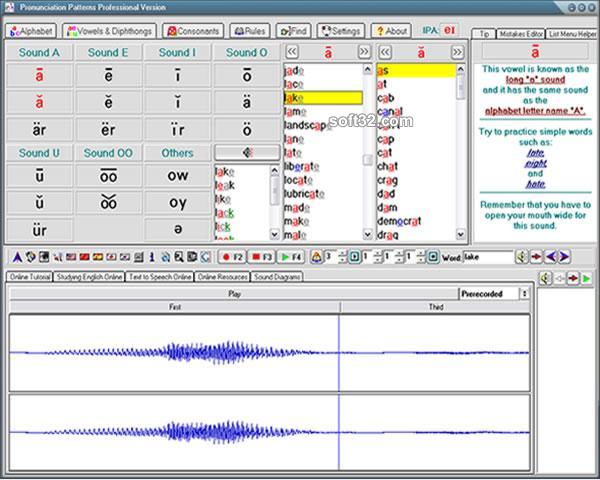
Task: Open the Alphabet tab
Action: [x=31, y=31]
